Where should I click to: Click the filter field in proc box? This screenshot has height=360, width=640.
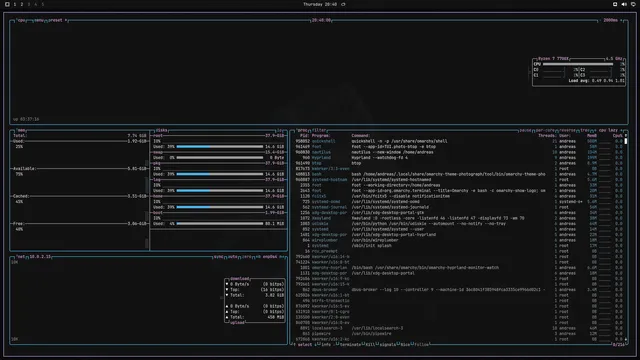coord(319,130)
